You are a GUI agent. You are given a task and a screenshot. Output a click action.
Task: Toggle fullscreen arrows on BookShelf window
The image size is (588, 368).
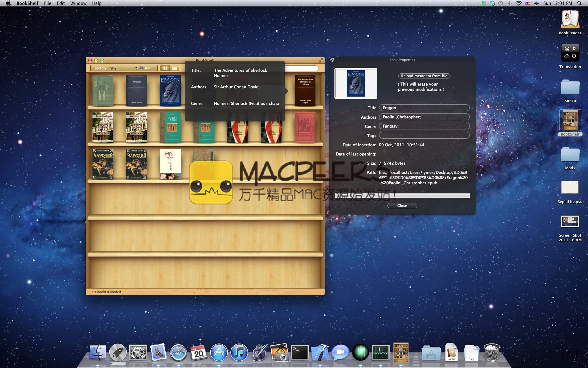coord(321,60)
